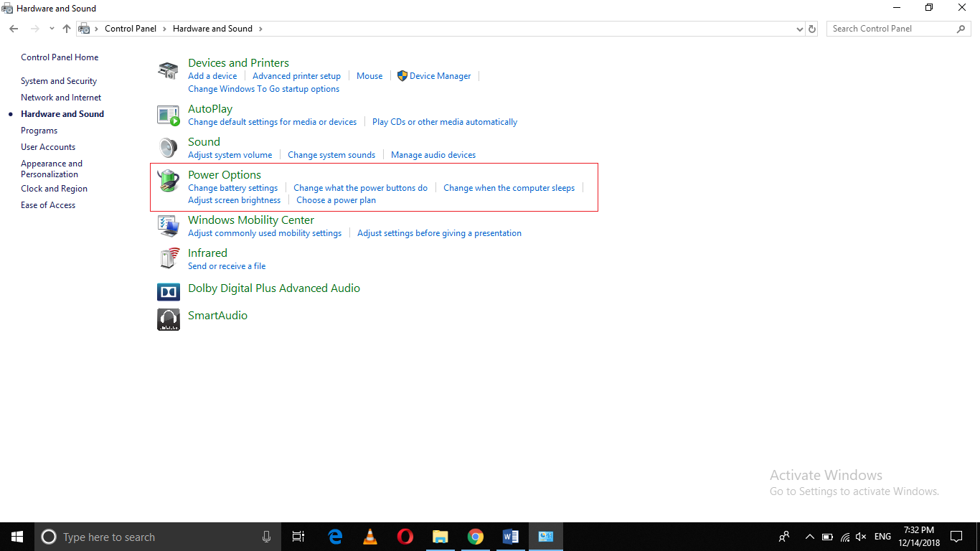Open System and Security category
Image resolution: width=980 pixels, height=551 pixels.
tap(59, 81)
